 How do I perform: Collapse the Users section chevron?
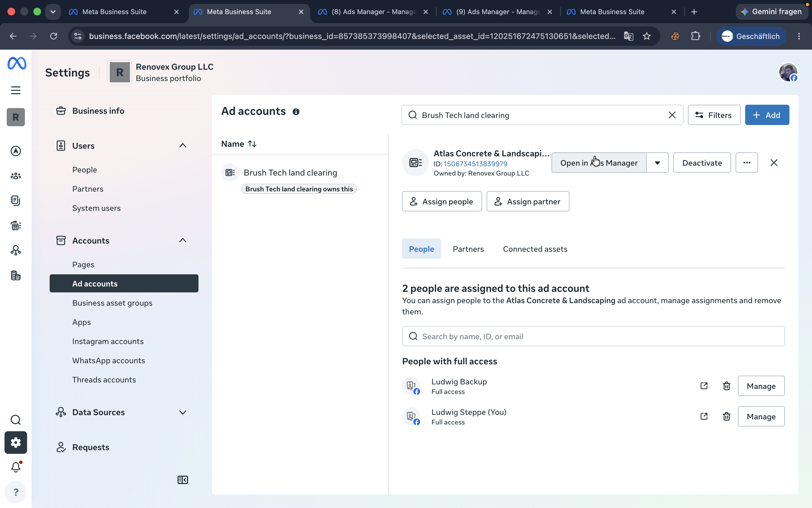click(182, 145)
